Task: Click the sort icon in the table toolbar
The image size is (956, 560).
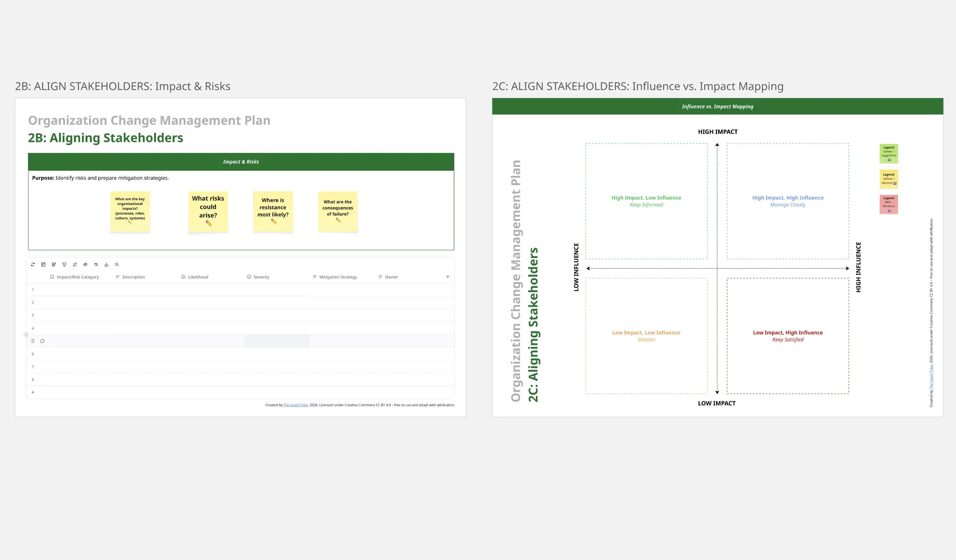Action: click(x=75, y=264)
